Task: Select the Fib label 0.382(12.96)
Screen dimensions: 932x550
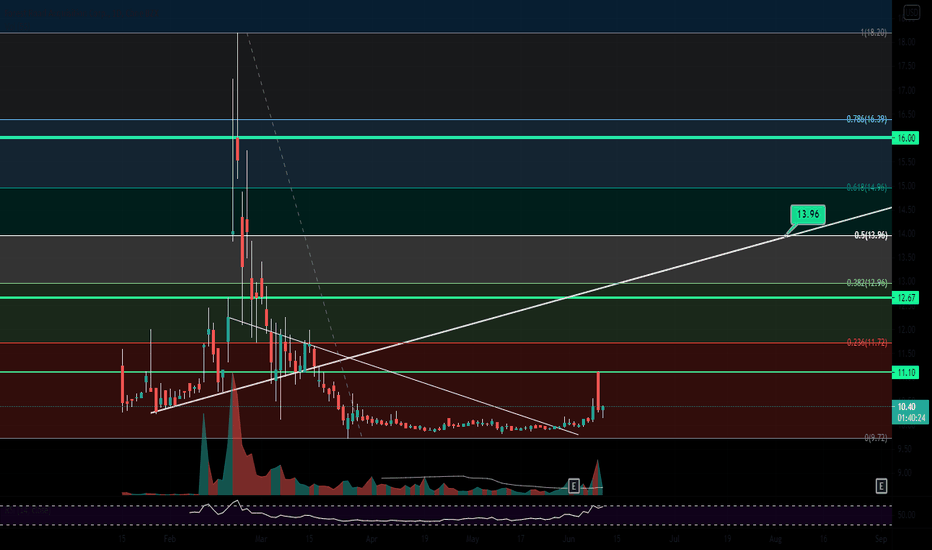Action: [x=867, y=283]
